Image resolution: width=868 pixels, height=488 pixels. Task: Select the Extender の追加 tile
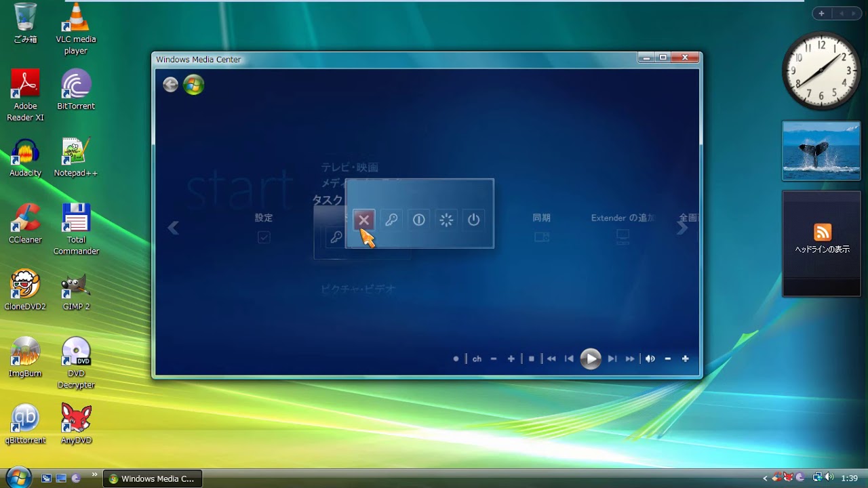pos(623,228)
